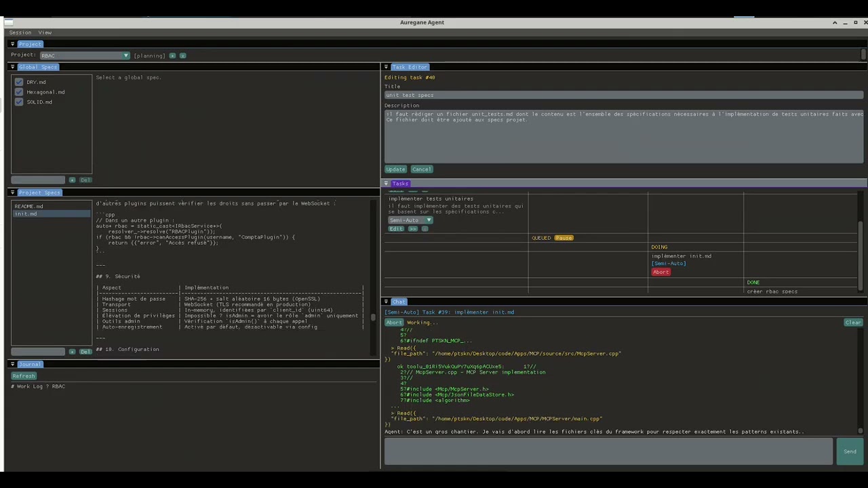The width and height of the screenshot is (868, 488).
Task: Select the Project panel tab
Action: (x=30, y=44)
